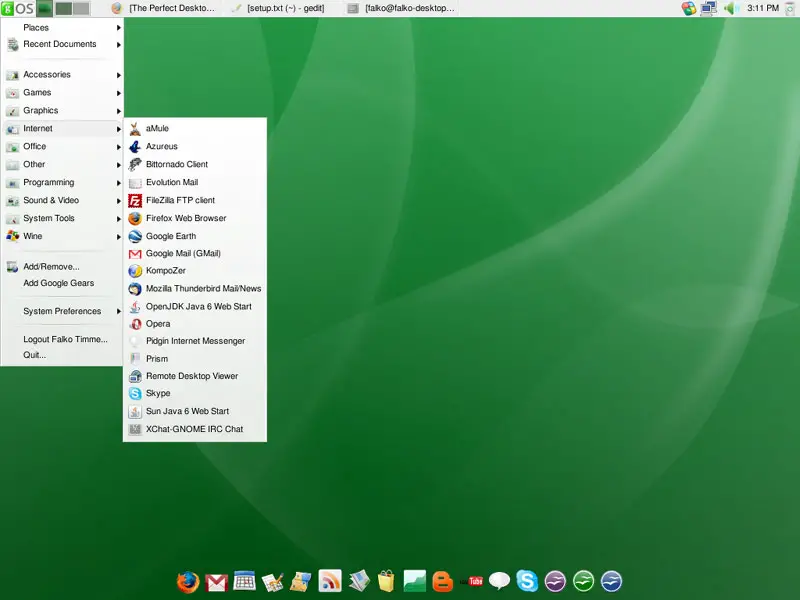800x600 pixels.
Task: Expand the System Tools category
Action: pos(62,218)
